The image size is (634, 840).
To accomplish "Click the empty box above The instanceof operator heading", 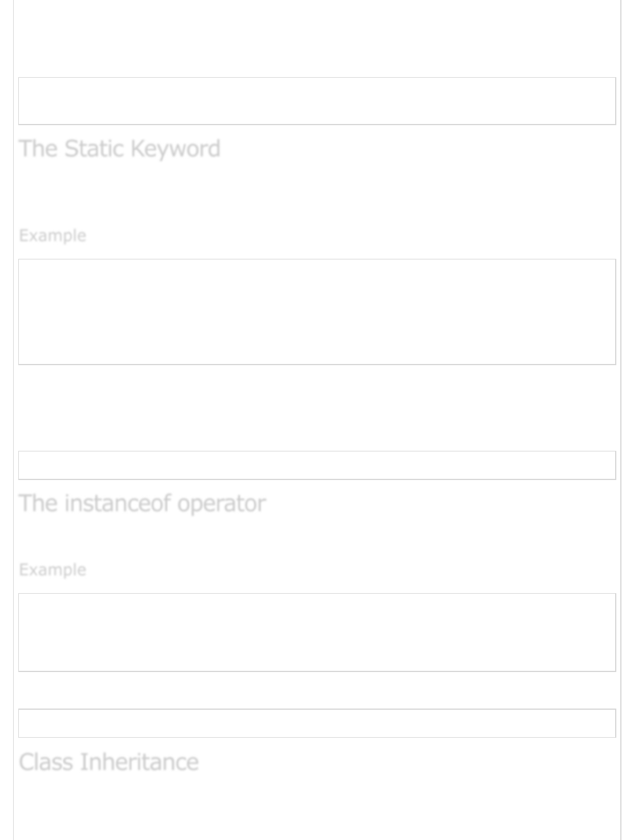I will [x=317, y=465].
